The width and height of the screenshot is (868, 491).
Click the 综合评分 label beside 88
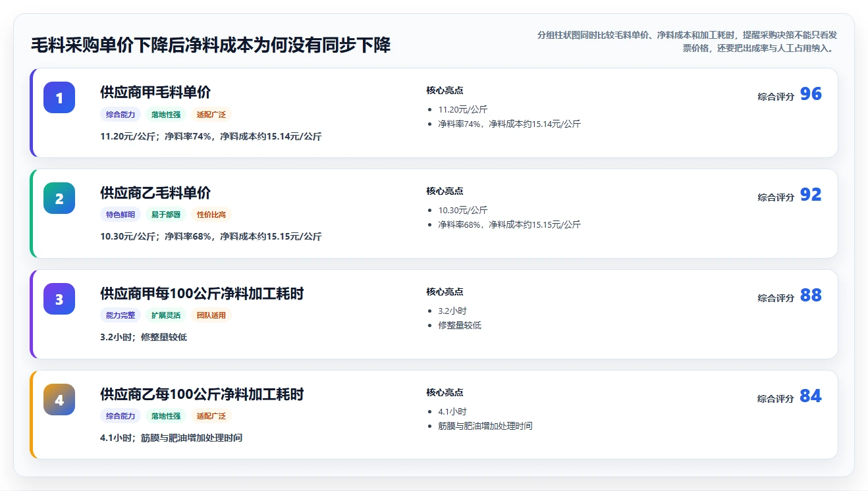[x=776, y=298]
